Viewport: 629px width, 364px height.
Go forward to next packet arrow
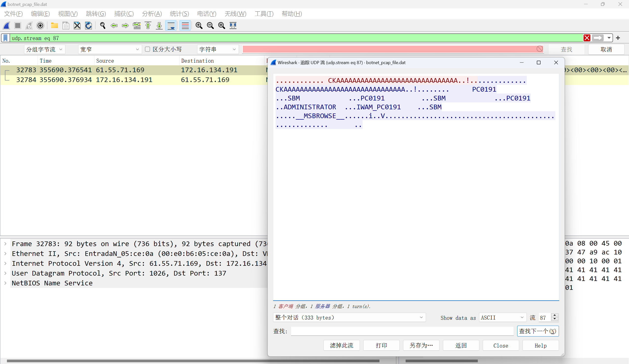pyautogui.click(x=125, y=26)
